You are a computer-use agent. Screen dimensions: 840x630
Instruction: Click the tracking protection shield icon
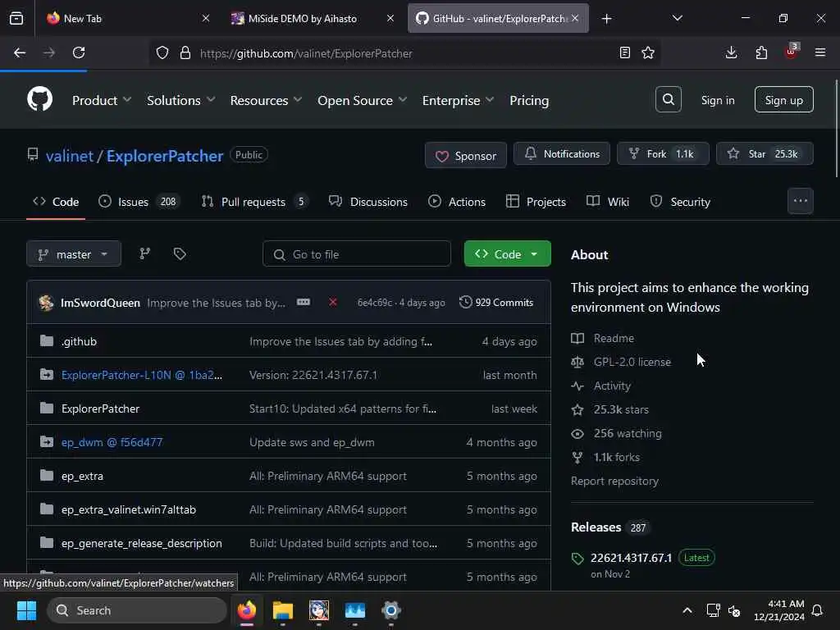tap(162, 52)
